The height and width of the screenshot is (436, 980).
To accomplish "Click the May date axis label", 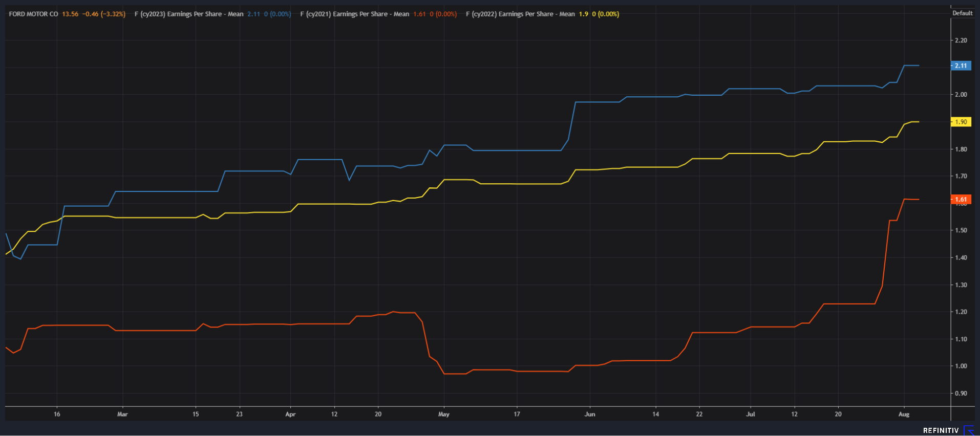I will tap(444, 414).
